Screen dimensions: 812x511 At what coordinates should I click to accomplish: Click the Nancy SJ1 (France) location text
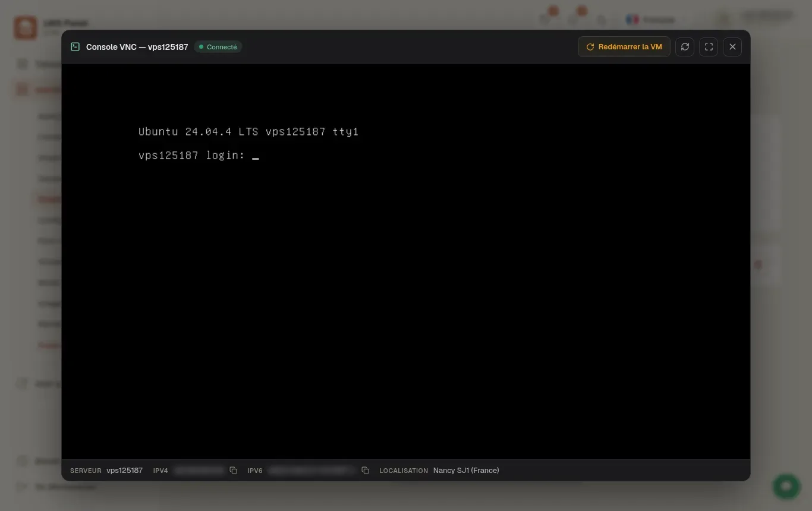click(x=466, y=471)
